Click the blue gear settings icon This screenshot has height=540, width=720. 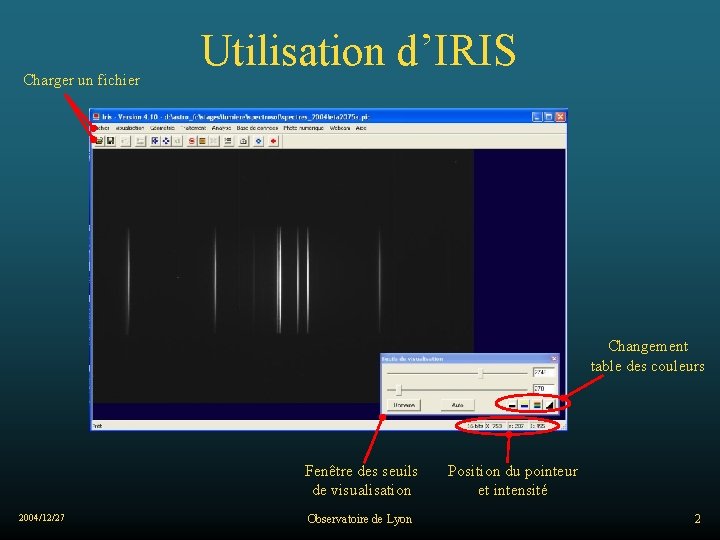point(259,141)
